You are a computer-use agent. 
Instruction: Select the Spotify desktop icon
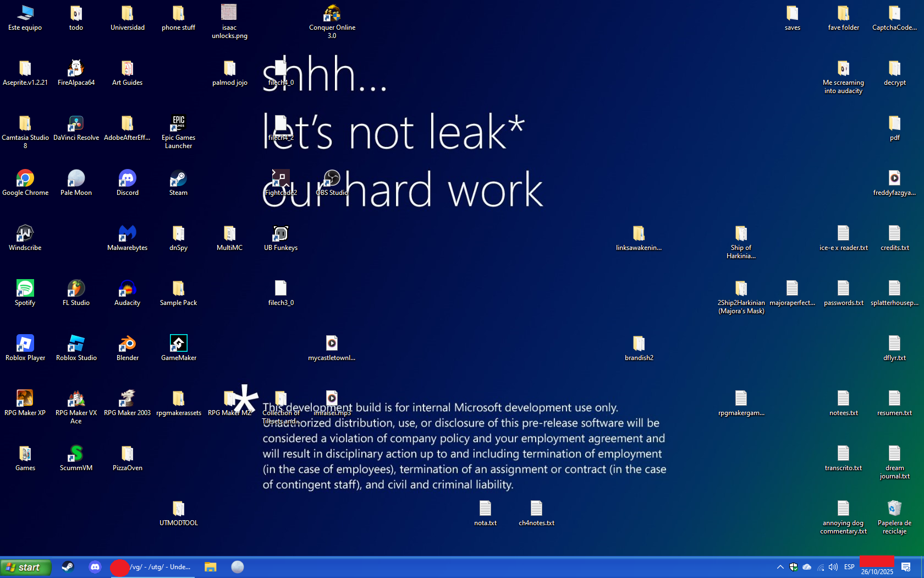pos(25,293)
